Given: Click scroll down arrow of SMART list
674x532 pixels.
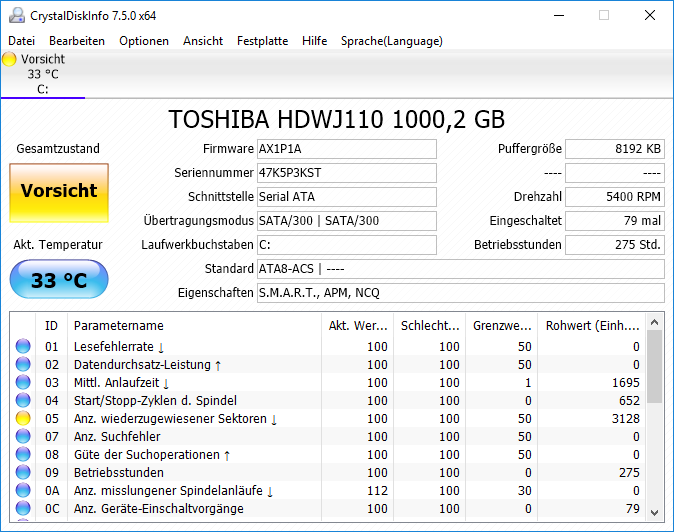Looking at the screenshot, I should click(x=655, y=513).
